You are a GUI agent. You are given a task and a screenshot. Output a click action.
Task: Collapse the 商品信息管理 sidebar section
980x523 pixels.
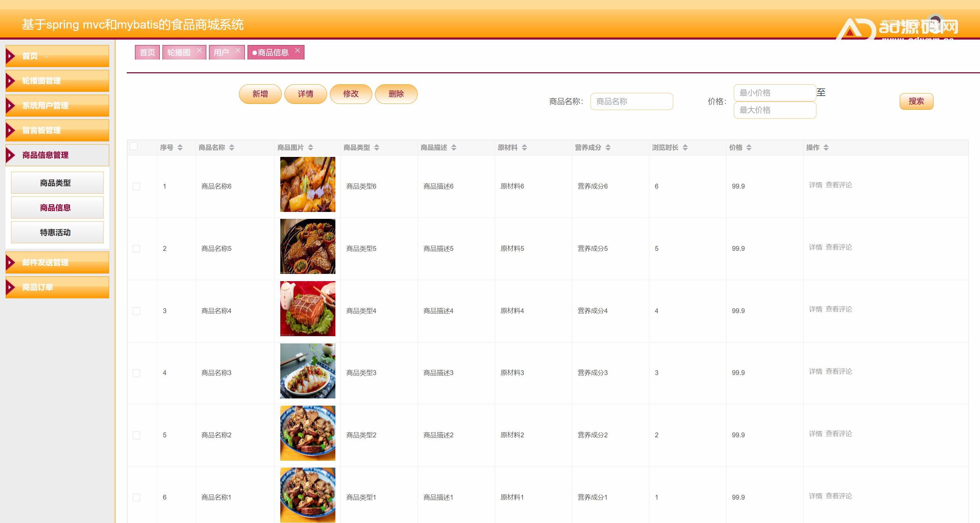(57, 155)
